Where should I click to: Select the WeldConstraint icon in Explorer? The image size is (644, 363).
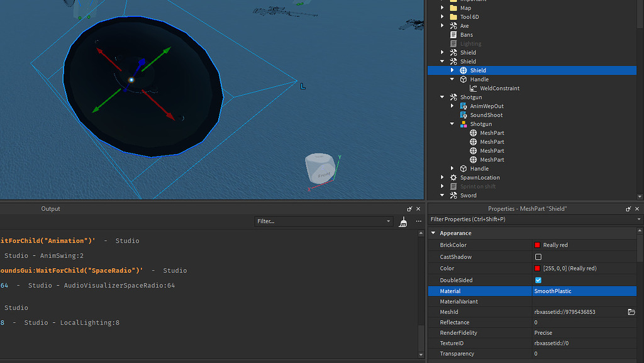coord(474,89)
